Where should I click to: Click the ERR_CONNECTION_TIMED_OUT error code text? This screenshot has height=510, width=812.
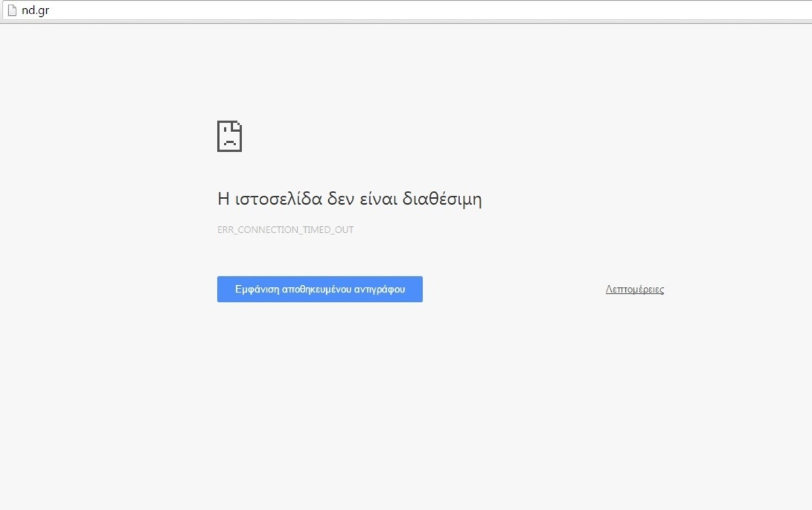tap(286, 230)
